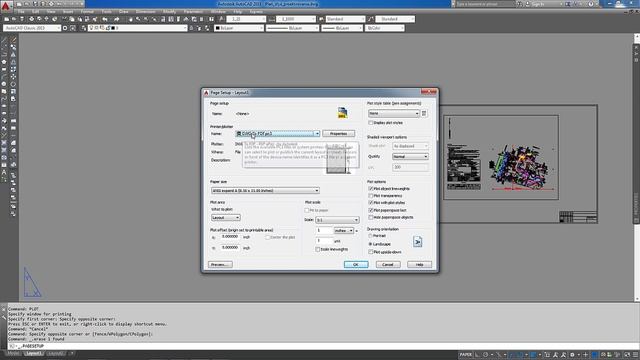Click the workspace settings gear beside AutoCAD Classic

[65, 28]
